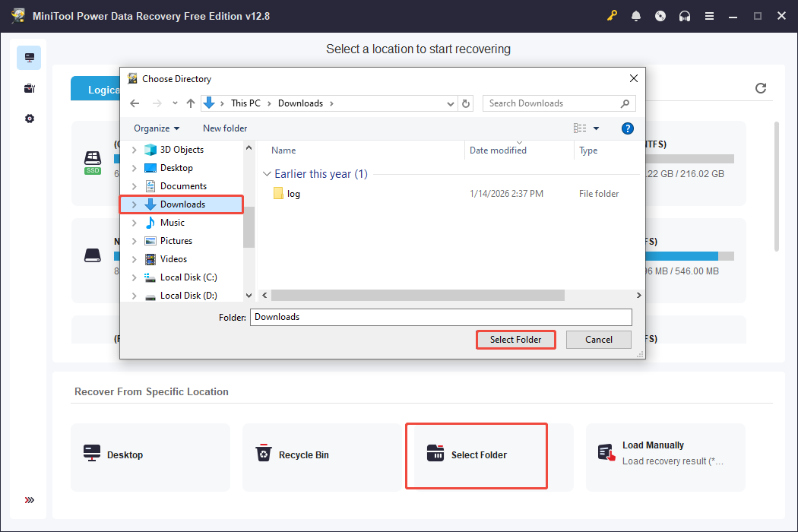Click the key register icon in title bar

click(612, 16)
